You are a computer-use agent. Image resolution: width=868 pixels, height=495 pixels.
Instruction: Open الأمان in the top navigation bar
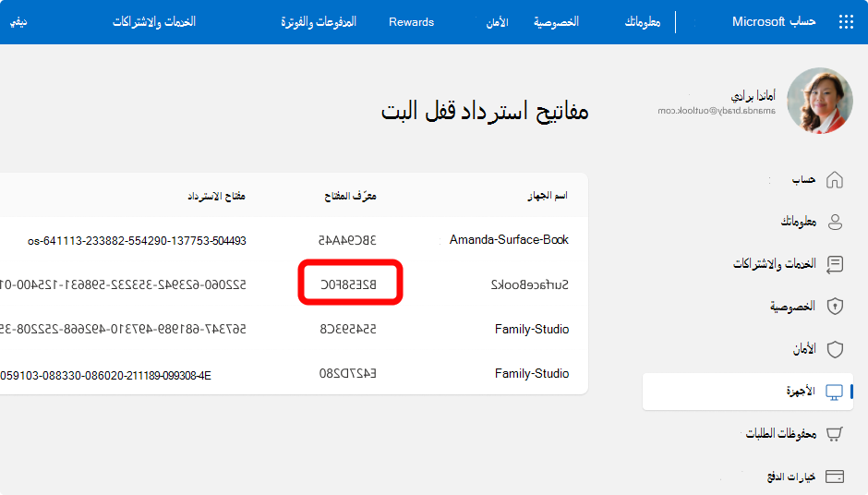[497, 21]
